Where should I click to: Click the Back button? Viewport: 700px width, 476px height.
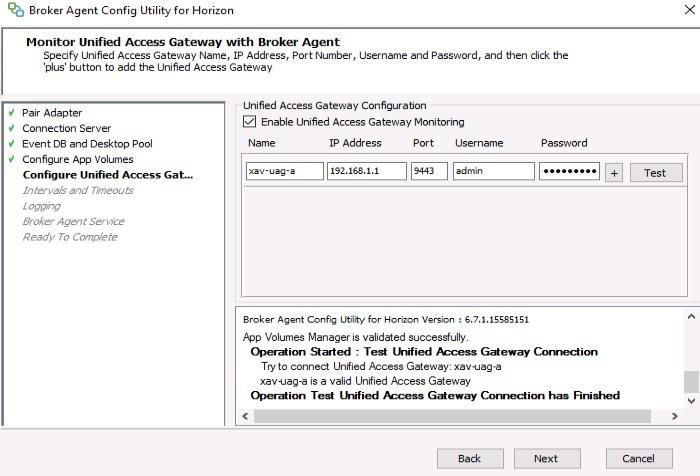(x=470, y=459)
